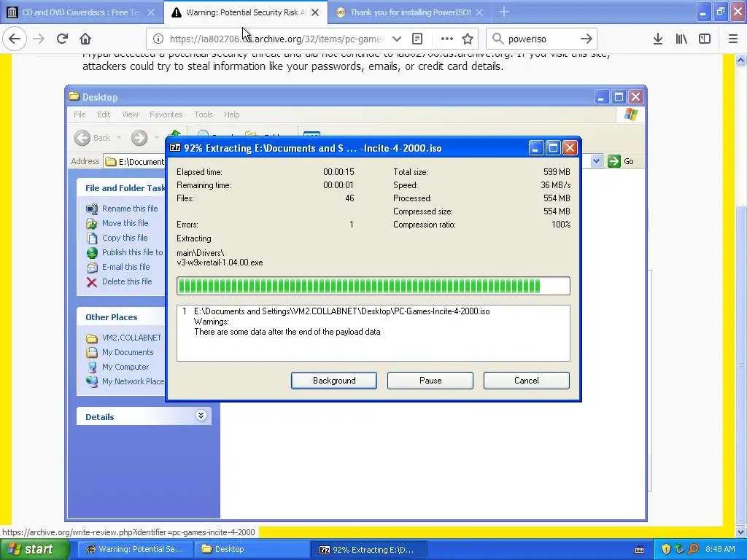747x560 pixels.
Task: Open page actions three-dot menu
Action: click(446, 39)
